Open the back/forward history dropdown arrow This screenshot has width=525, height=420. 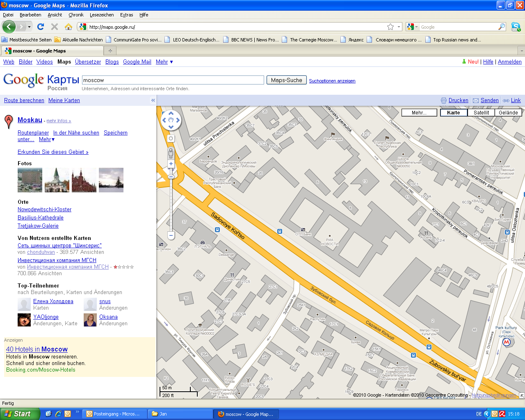(x=29, y=27)
